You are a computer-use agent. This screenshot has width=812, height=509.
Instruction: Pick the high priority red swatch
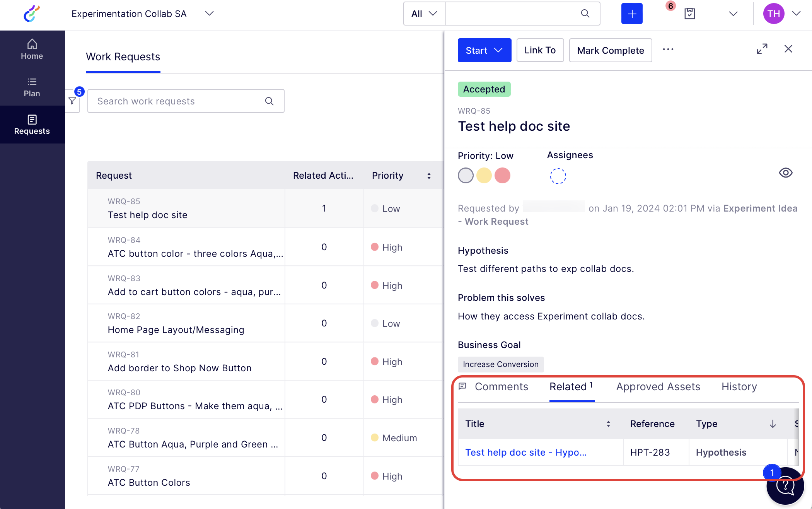502,176
